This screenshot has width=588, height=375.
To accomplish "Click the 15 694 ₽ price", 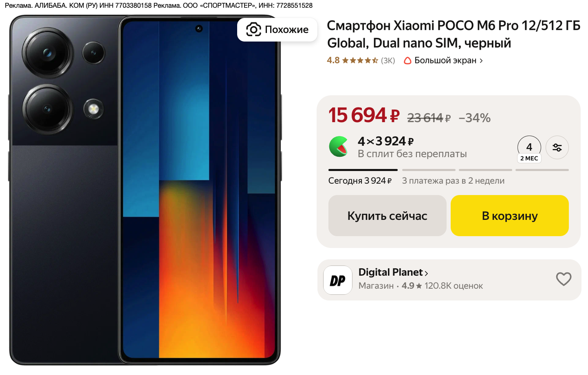I will coord(364,115).
